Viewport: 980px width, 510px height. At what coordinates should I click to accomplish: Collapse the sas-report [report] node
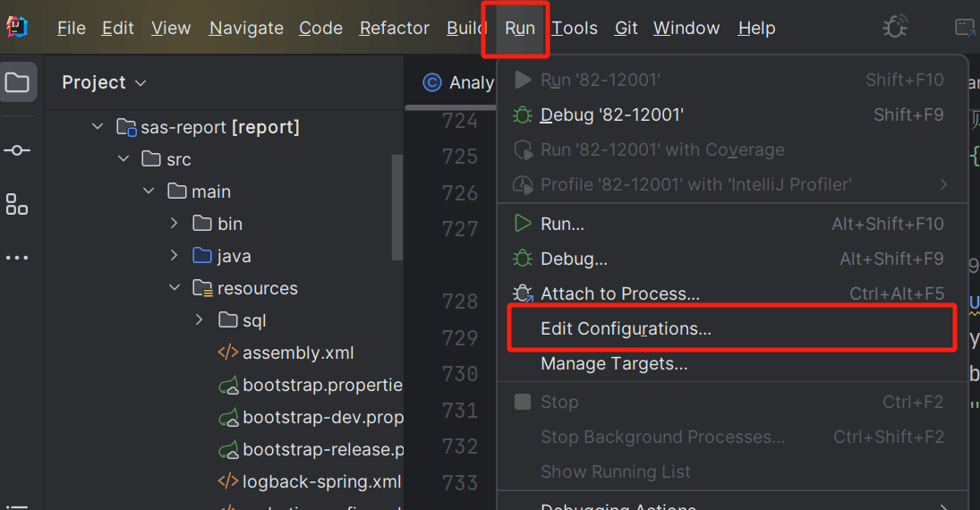98,126
